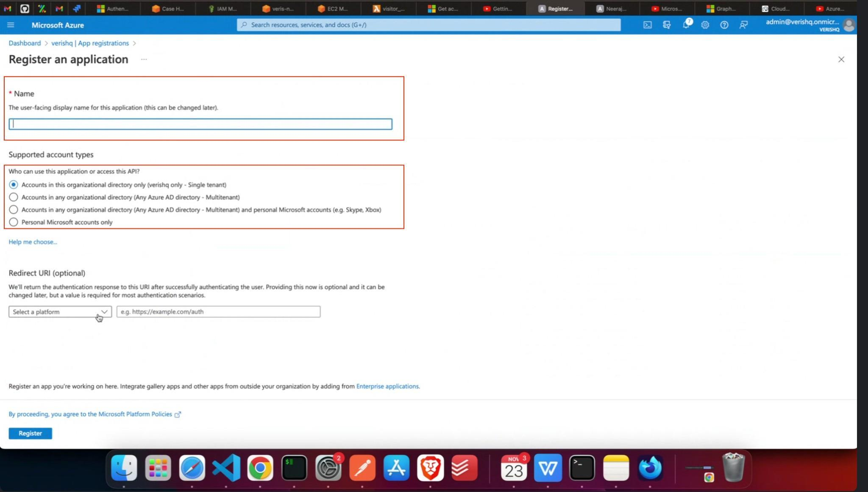Viewport: 868px width, 492px height.
Task: Open the feedback icon in header
Action: (x=743, y=25)
